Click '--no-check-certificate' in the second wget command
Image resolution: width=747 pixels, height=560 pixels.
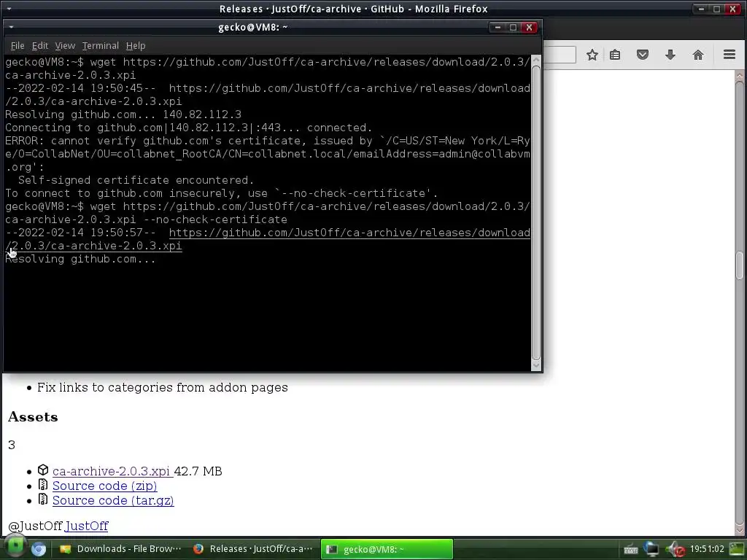(x=215, y=219)
